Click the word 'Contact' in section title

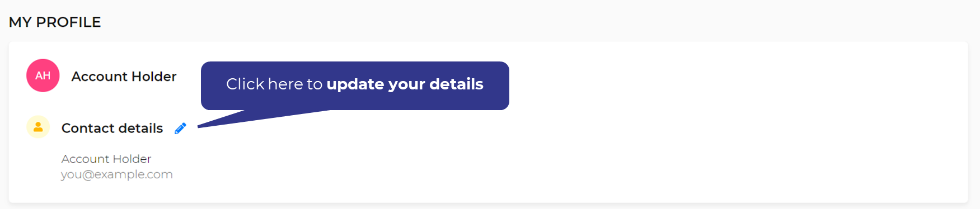point(88,128)
